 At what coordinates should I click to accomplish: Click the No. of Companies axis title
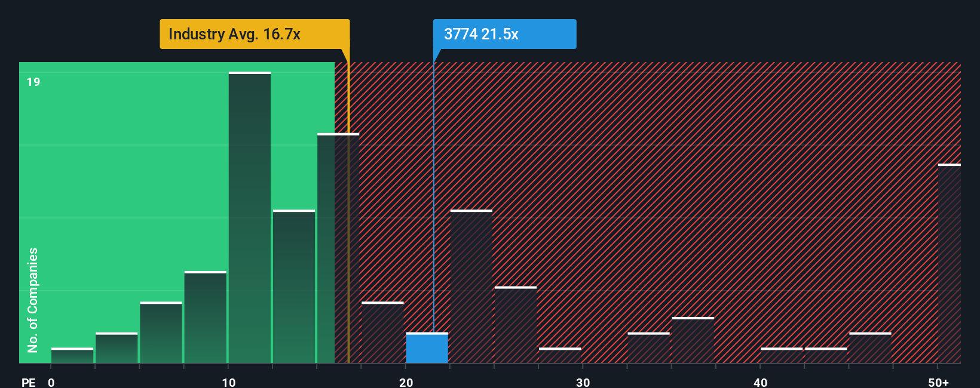33,300
